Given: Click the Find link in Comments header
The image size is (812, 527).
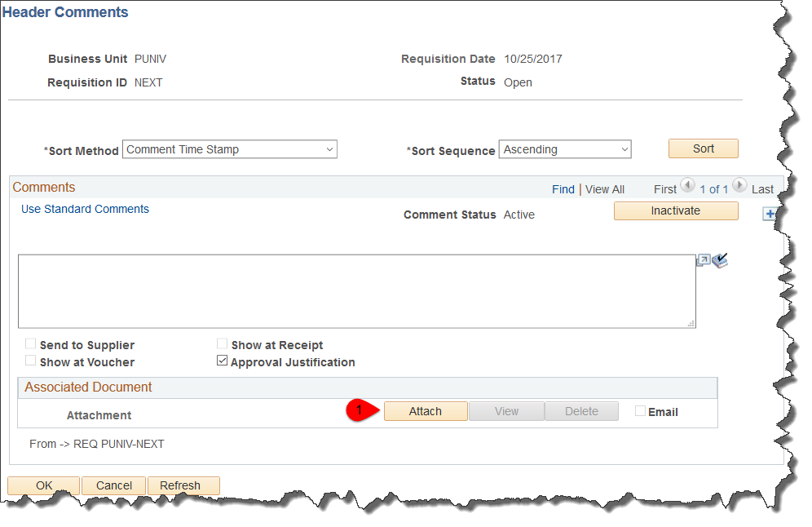Looking at the screenshot, I should [563, 189].
